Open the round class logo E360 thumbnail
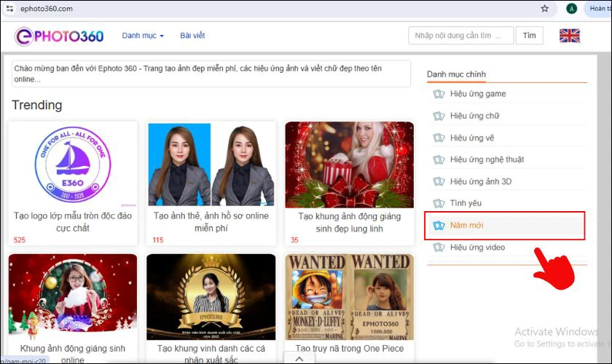Image resolution: width=612 pixels, height=364 pixels. point(73,164)
